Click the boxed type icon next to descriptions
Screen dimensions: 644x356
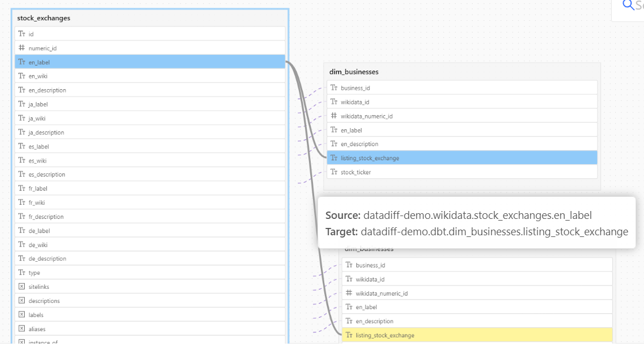point(21,301)
